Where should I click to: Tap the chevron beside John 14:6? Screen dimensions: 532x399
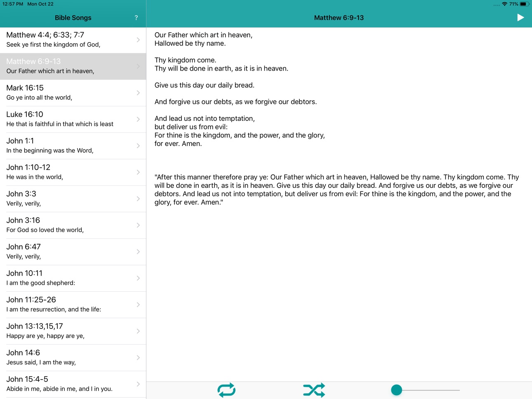tap(138, 358)
